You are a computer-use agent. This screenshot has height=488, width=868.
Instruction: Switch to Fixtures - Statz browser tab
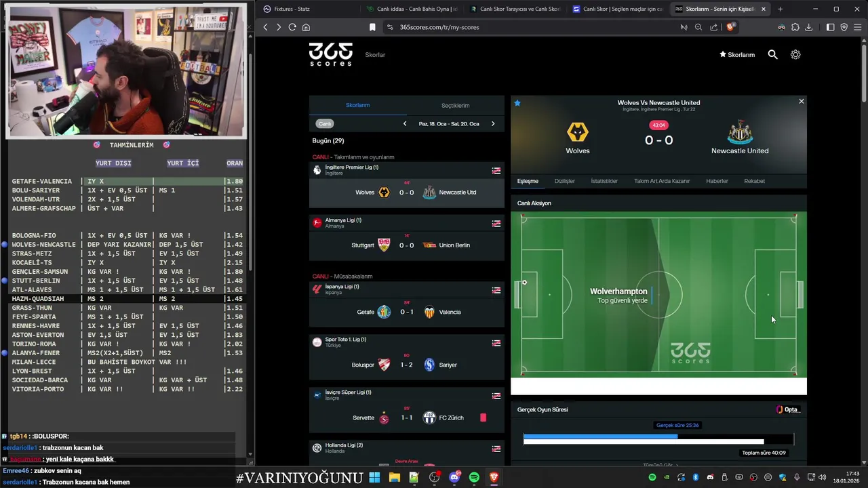pyautogui.click(x=307, y=9)
